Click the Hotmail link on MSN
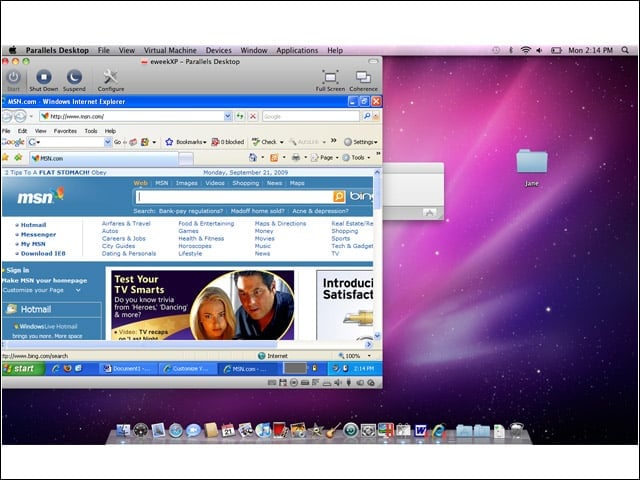This screenshot has height=480, width=640. (x=33, y=225)
